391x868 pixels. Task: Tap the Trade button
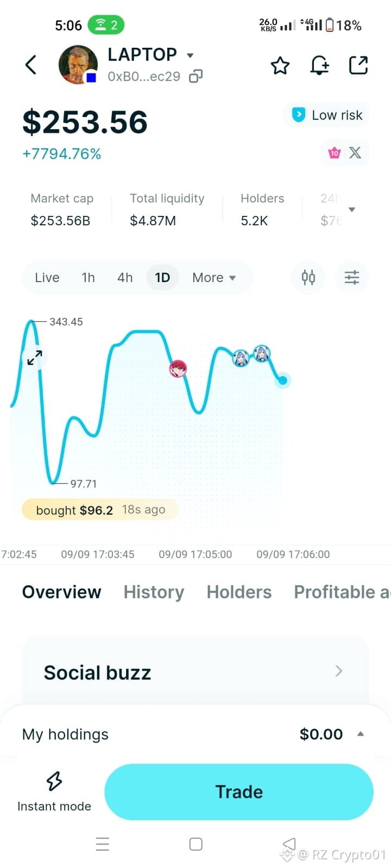239,792
